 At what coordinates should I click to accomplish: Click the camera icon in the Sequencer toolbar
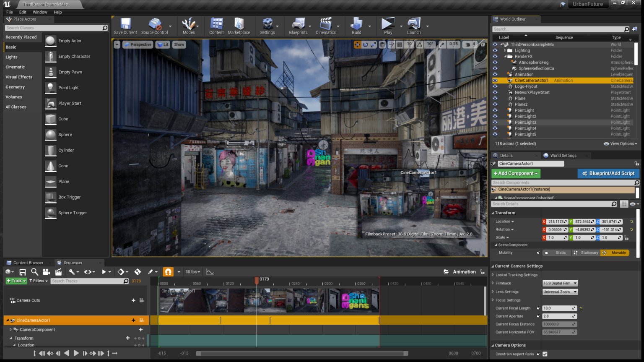click(x=46, y=271)
